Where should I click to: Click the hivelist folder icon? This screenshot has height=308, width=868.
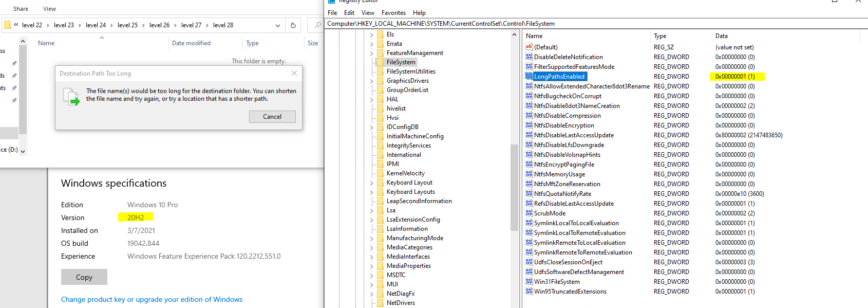pyautogui.click(x=380, y=108)
